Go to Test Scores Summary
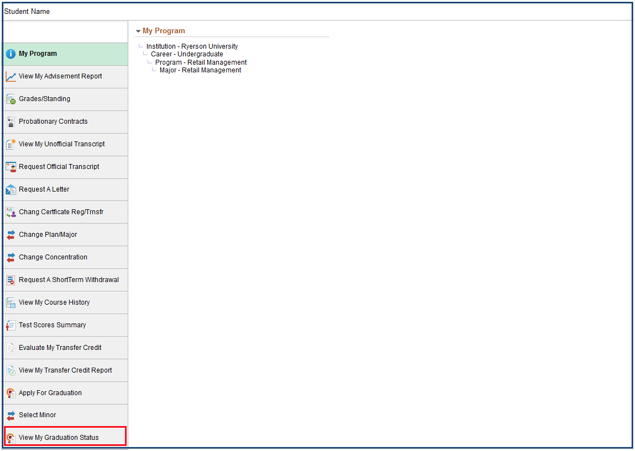 (x=52, y=325)
